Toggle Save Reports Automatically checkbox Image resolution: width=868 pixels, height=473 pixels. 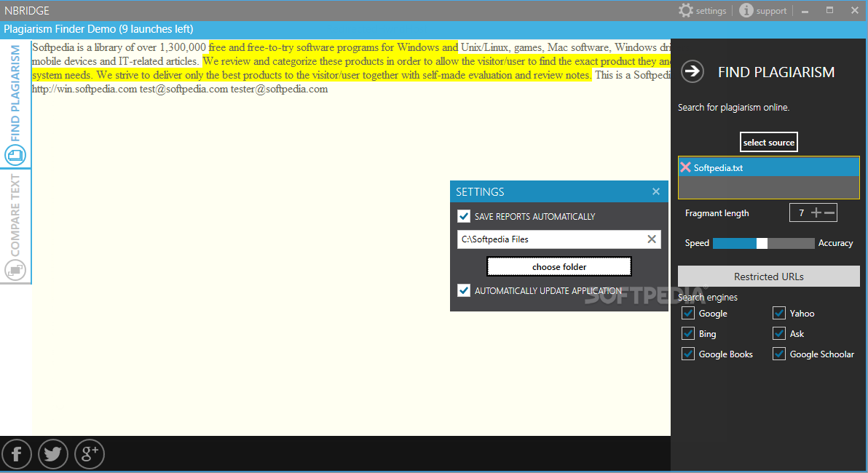click(464, 216)
